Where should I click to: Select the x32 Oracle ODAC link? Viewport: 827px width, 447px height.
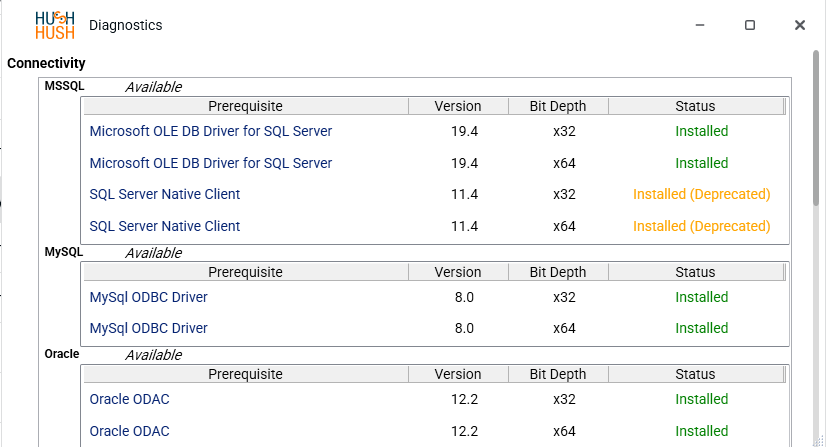point(130,399)
